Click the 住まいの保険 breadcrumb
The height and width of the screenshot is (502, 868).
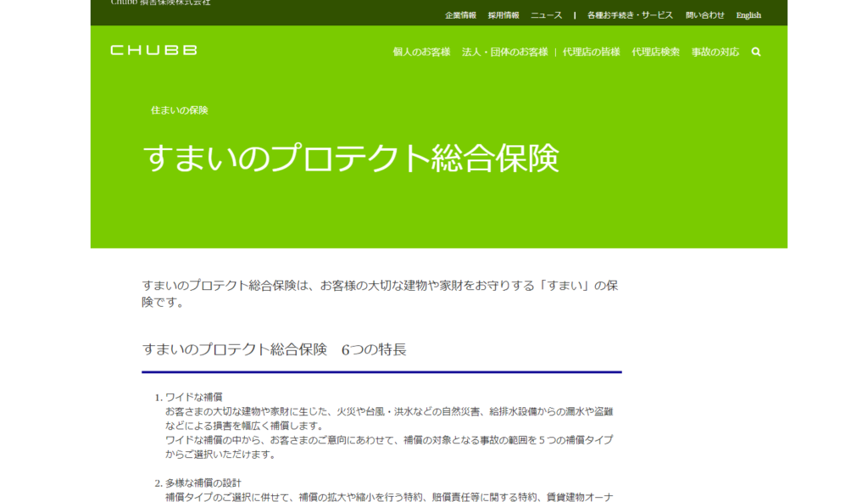coord(180,110)
